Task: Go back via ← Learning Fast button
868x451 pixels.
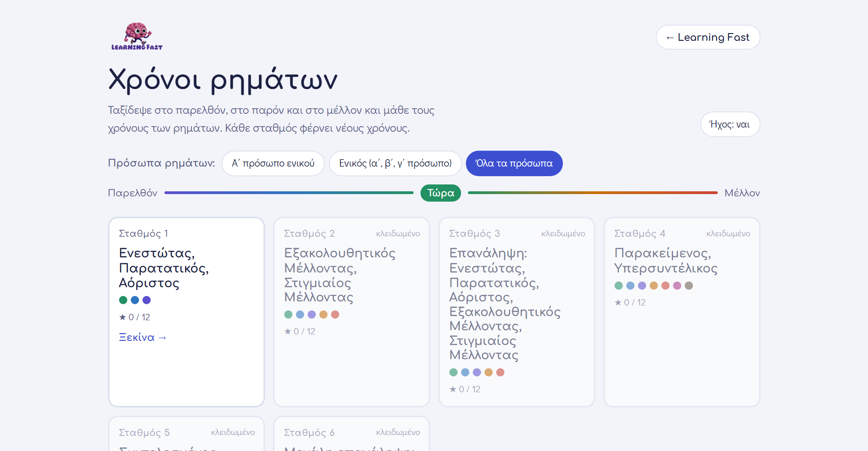Action: pyautogui.click(x=708, y=37)
